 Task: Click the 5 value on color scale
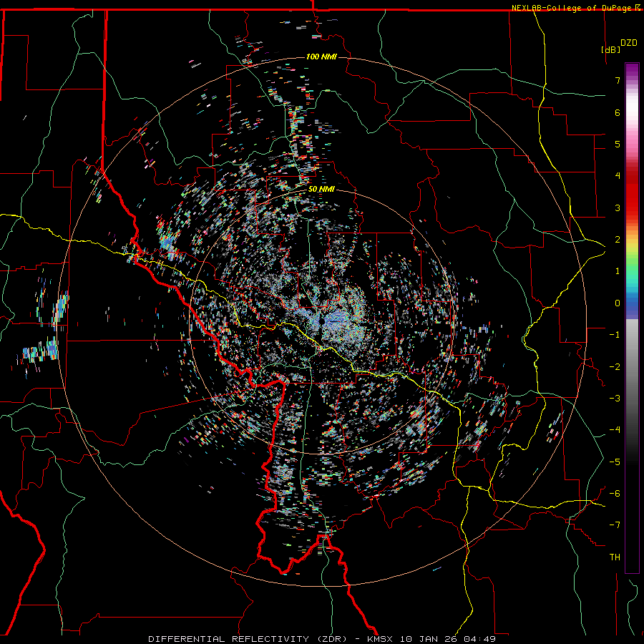[618, 144]
